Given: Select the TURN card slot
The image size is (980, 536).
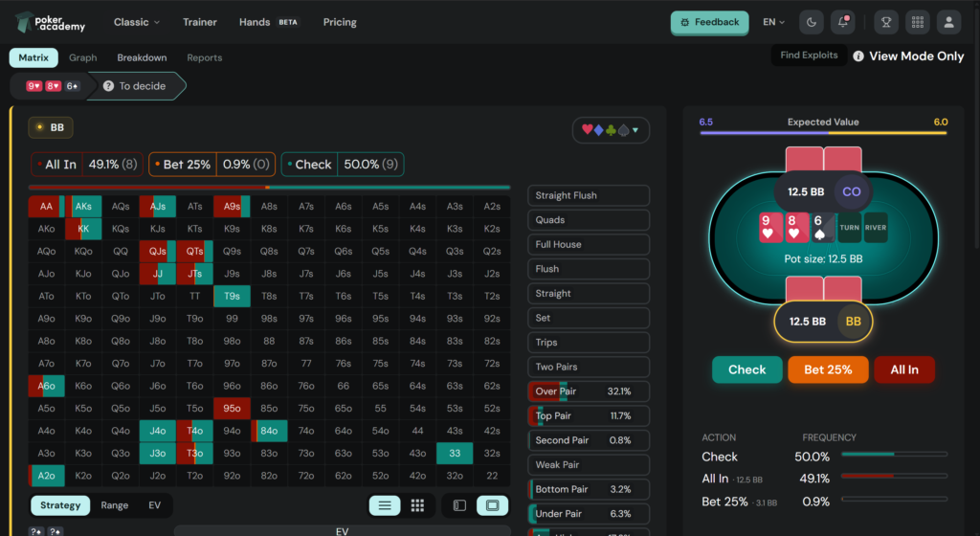Looking at the screenshot, I should [x=849, y=228].
